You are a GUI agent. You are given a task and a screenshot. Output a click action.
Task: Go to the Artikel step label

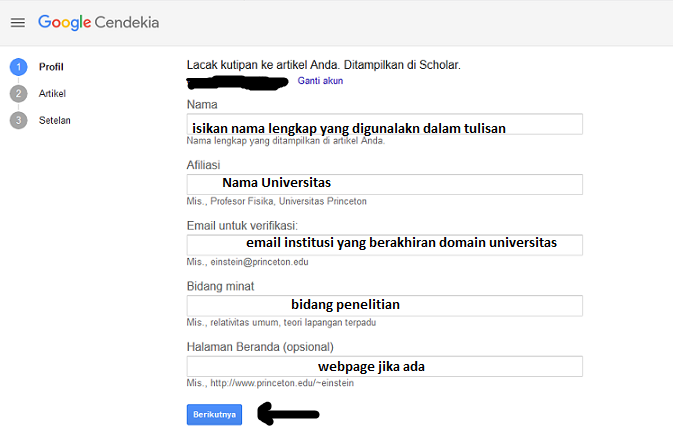(x=52, y=94)
